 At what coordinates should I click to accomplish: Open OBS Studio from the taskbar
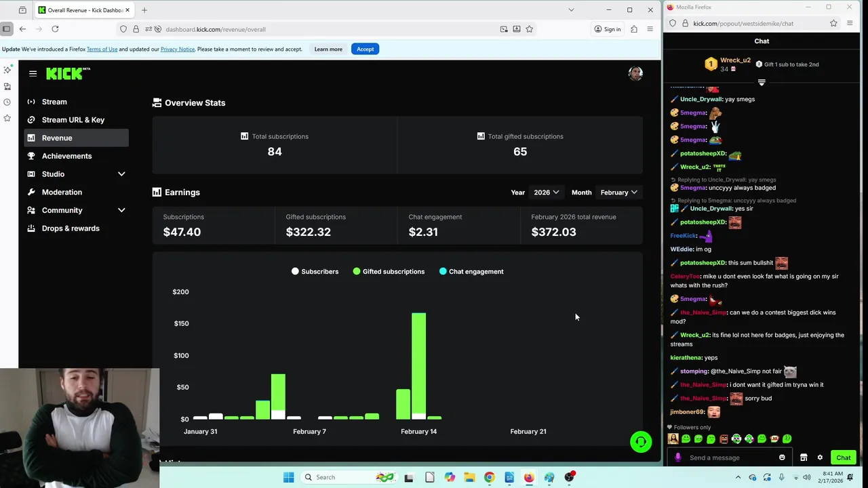570,477
